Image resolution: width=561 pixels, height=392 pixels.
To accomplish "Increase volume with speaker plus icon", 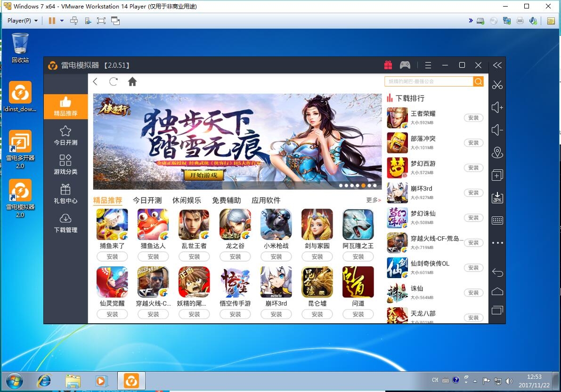I will click(x=497, y=107).
